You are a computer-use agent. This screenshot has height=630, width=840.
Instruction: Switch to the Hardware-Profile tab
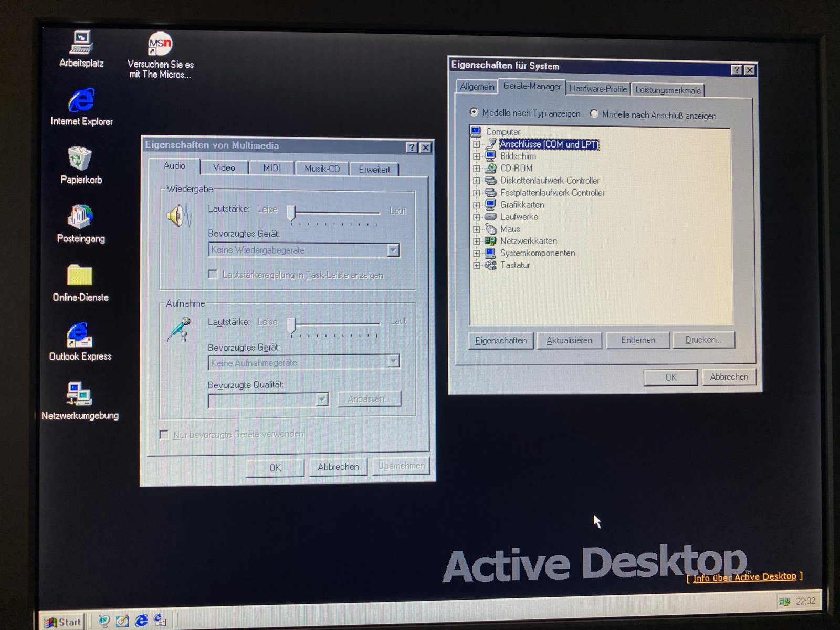coord(598,89)
